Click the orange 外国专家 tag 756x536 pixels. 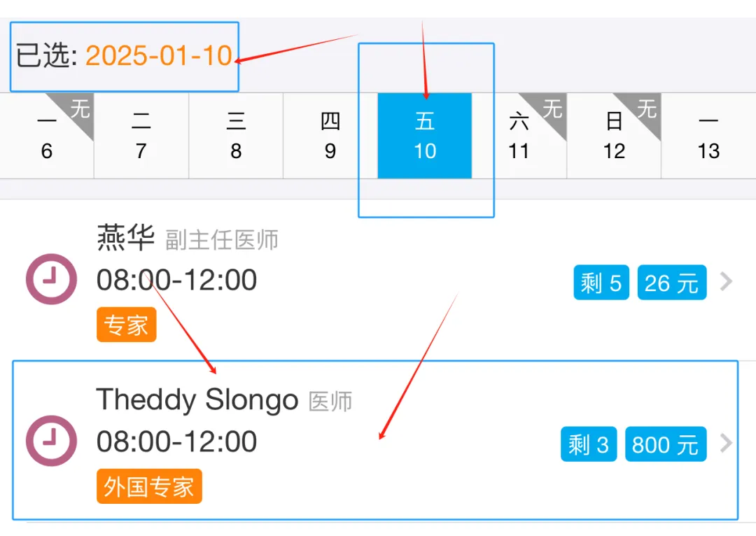[x=149, y=486]
